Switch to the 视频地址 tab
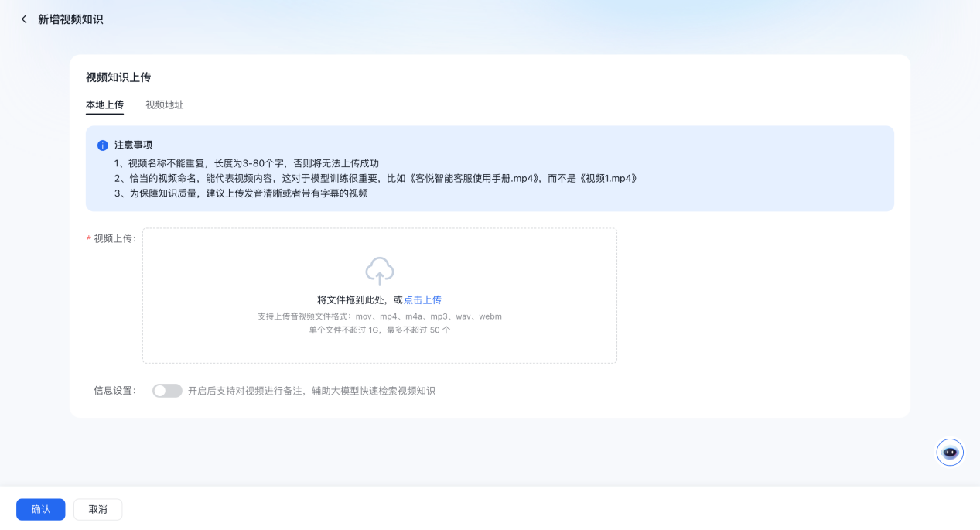The image size is (980, 530). [x=165, y=104]
